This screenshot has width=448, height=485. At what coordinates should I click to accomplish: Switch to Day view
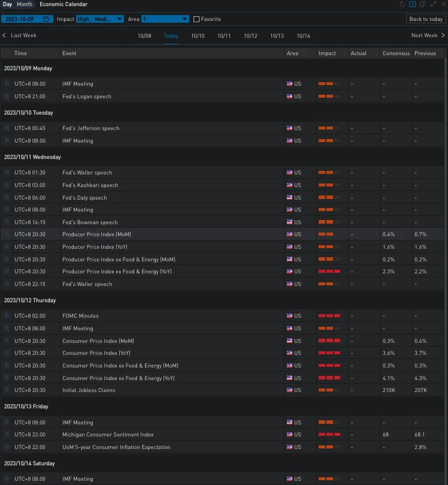pyautogui.click(x=7, y=4)
